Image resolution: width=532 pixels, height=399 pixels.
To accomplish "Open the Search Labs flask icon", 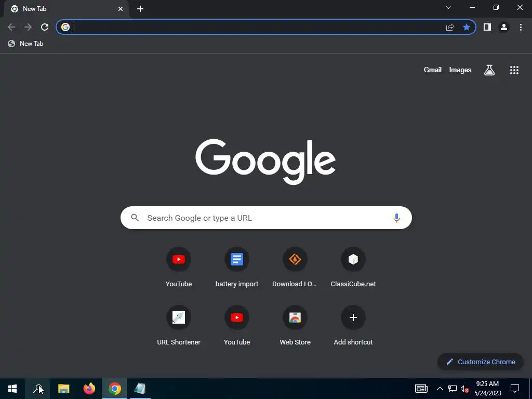I will click(x=489, y=70).
